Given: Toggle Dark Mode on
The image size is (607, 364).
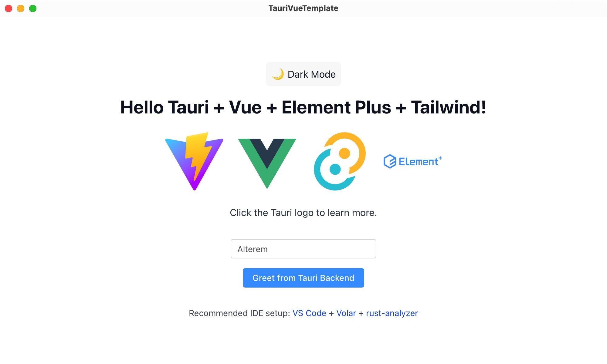Looking at the screenshot, I should (303, 74).
